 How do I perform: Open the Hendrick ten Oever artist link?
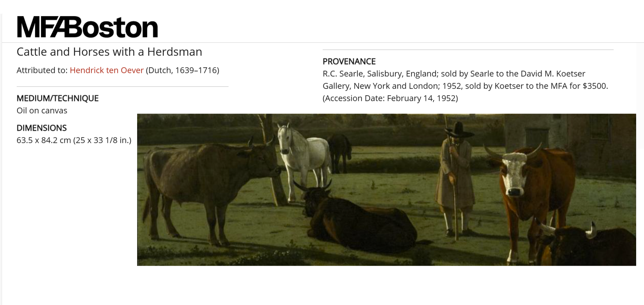click(x=106, y=70)
